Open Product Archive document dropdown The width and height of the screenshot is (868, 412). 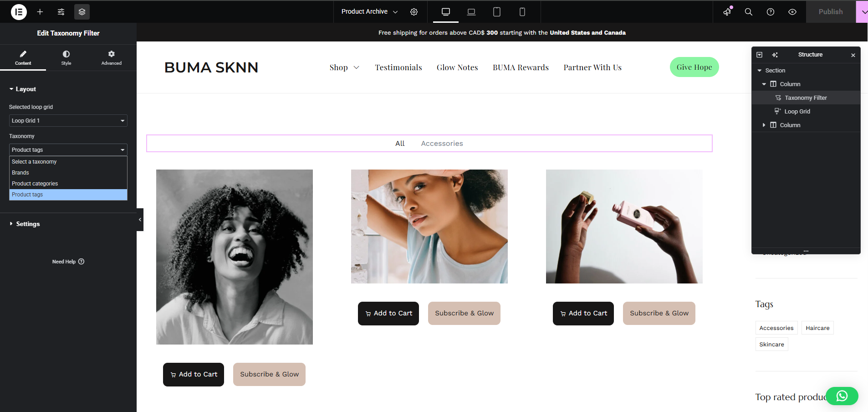369,11
